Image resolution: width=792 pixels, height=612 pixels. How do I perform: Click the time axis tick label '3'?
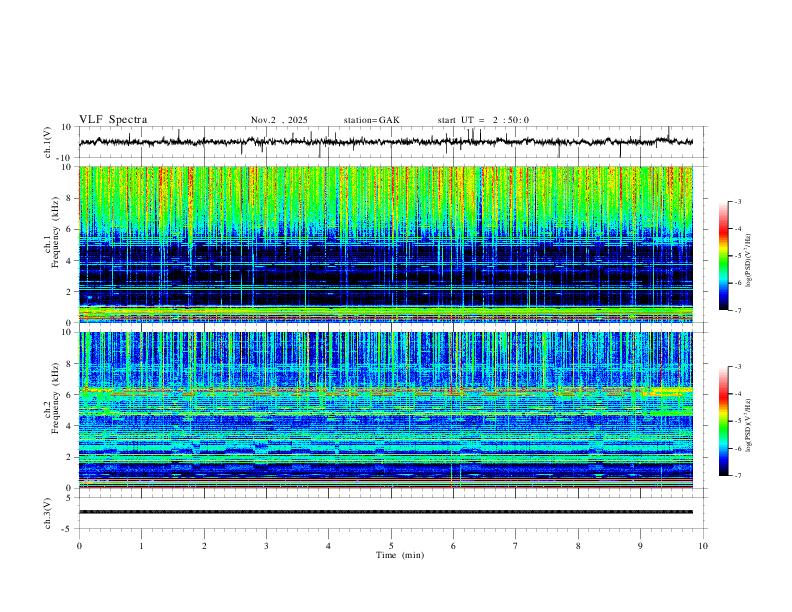[266, 546]
